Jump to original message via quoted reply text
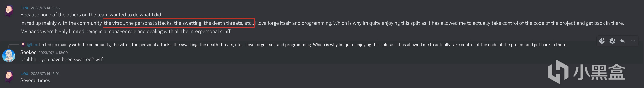Viewport: 644px width, 88px height. 303,45
